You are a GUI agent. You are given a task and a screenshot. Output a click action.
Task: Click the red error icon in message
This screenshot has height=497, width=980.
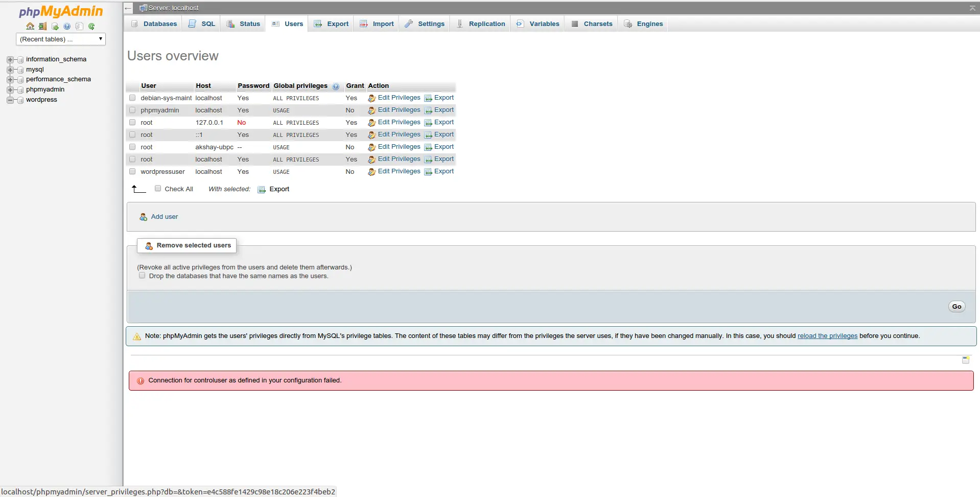[141, 381]
